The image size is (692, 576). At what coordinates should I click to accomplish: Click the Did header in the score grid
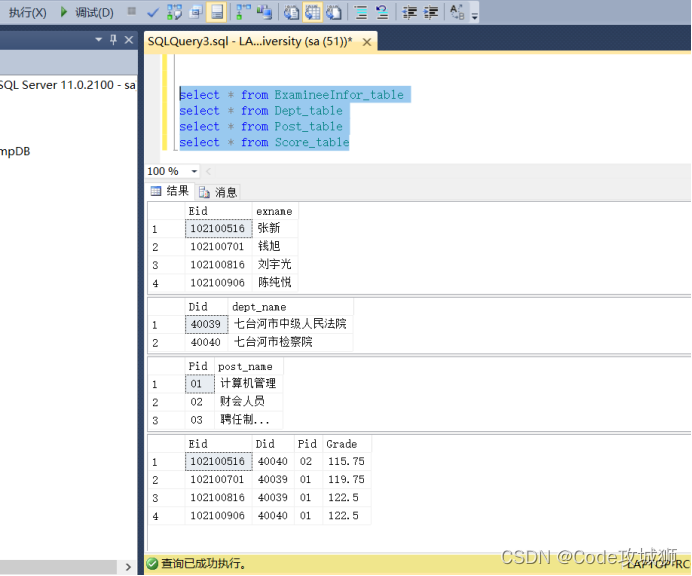tap(273, 444)
